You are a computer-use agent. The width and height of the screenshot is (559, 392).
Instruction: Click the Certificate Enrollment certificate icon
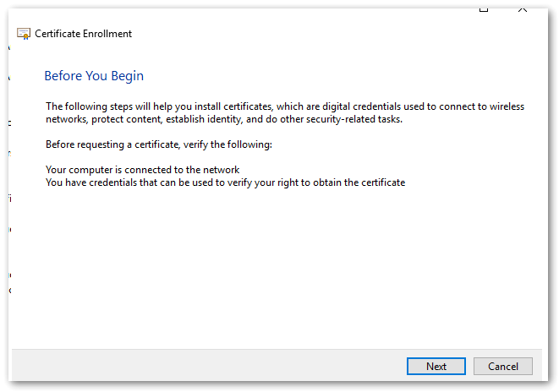click(24, 34)
